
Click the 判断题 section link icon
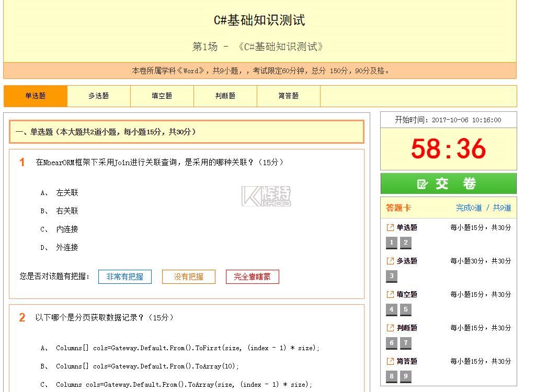point(390,328)
